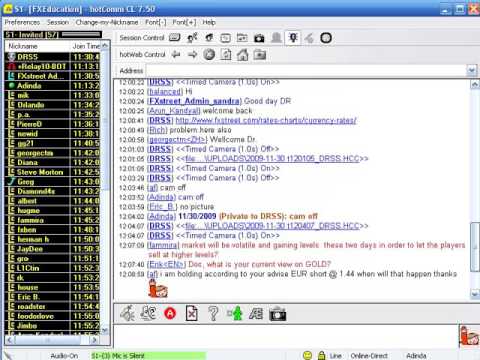Viewport: 480px width, 360px height.
Task: Go forward with hotWeb right arrow
Action: [192, 54]
